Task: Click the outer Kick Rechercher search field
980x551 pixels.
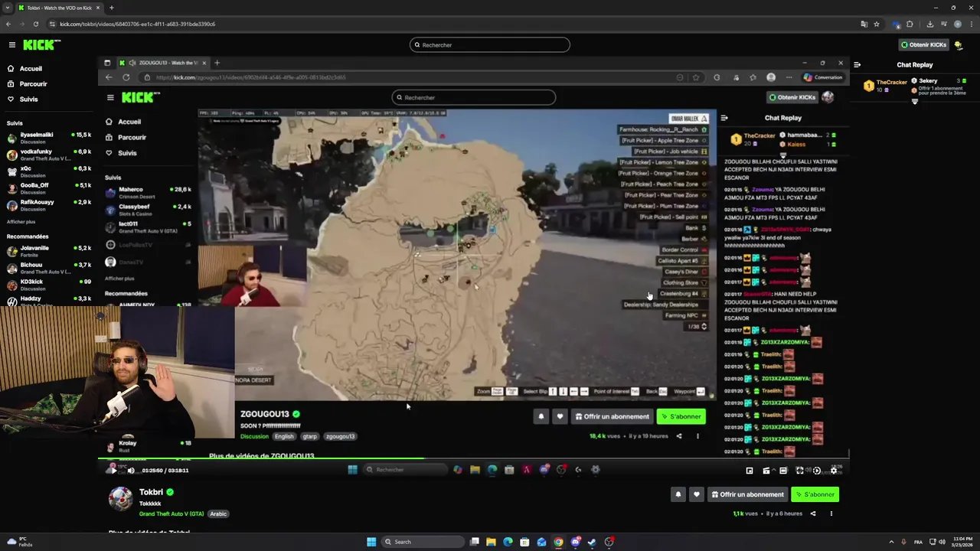Action: [490, 45]
